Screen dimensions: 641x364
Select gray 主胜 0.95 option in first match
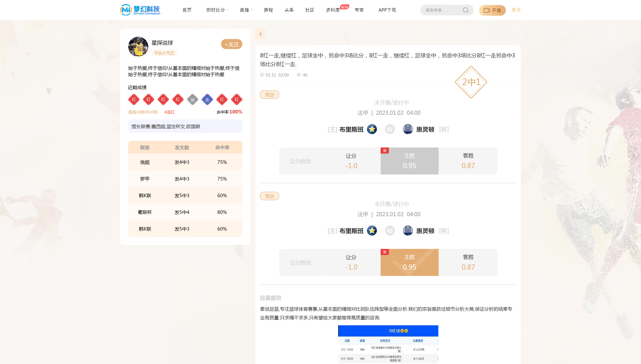[410, 161]
